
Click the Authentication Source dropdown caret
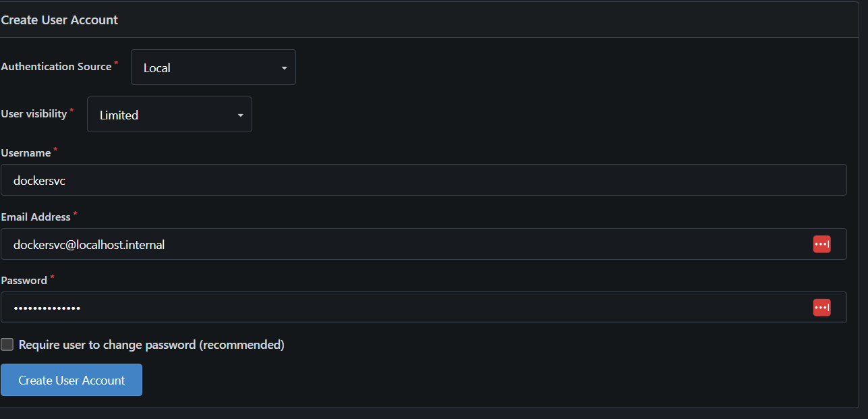[284, 68]
